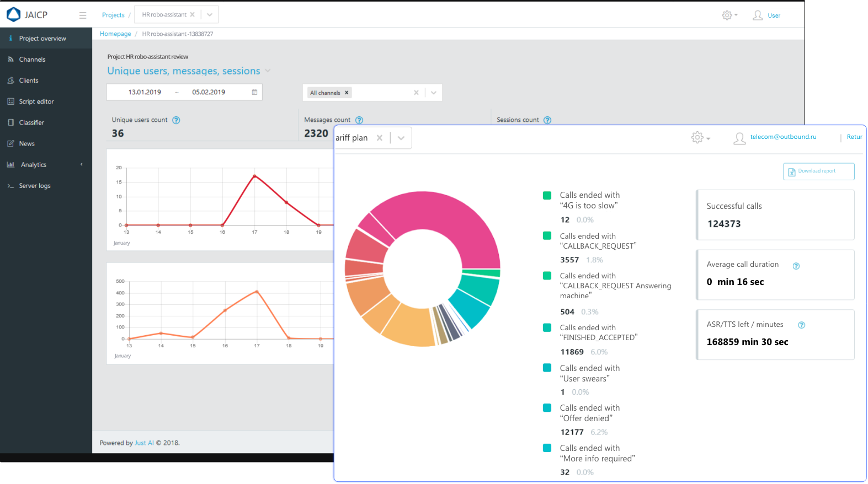
Task: Click the JAICP logo icon
Action: 13,14
